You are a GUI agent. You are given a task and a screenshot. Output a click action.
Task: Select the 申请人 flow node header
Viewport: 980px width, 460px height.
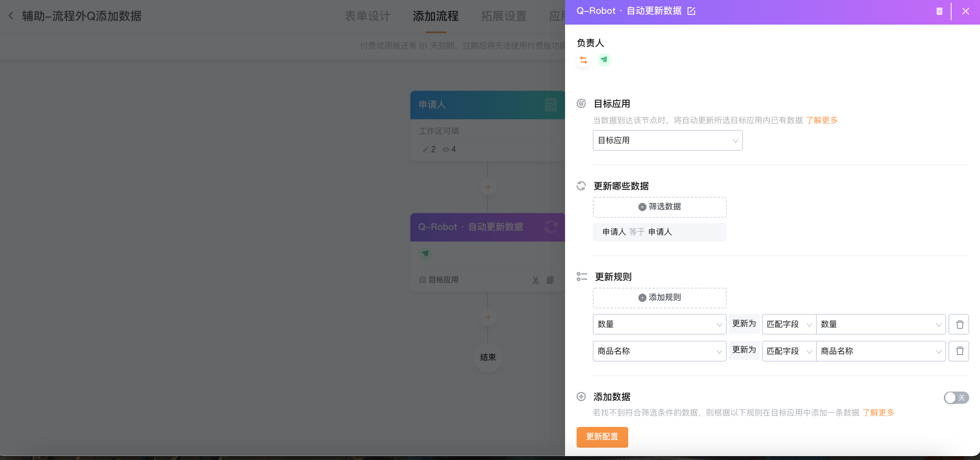[x=487, y=105]
